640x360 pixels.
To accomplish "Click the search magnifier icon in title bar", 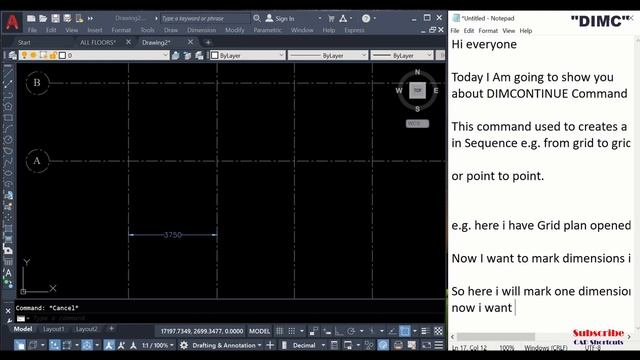I will click(257, 18).
